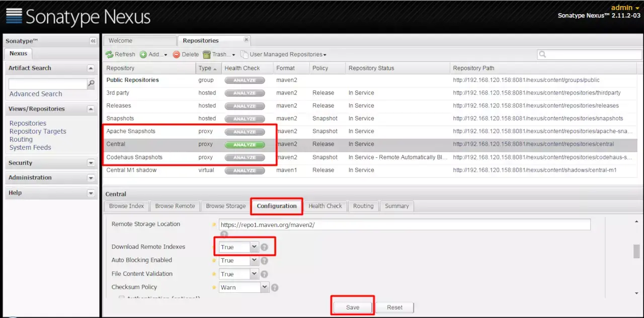This screenshot has height=318, width=644.
Task: Click help icon beside Download Remote Indexes
Action: click(264, 247)
